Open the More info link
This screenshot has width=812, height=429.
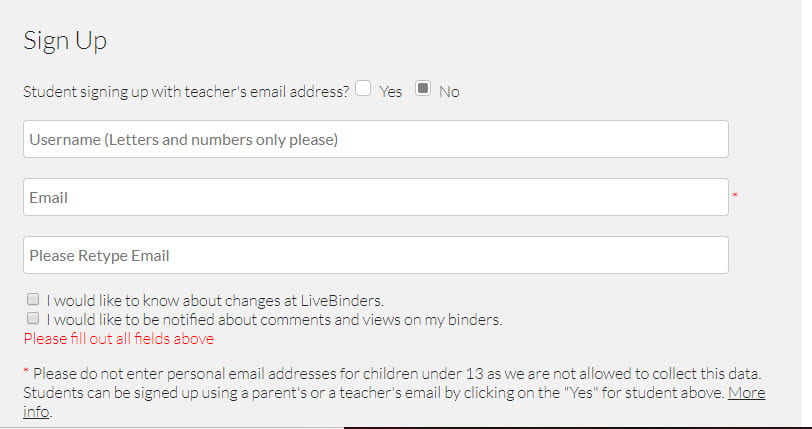tap(745, 392)
